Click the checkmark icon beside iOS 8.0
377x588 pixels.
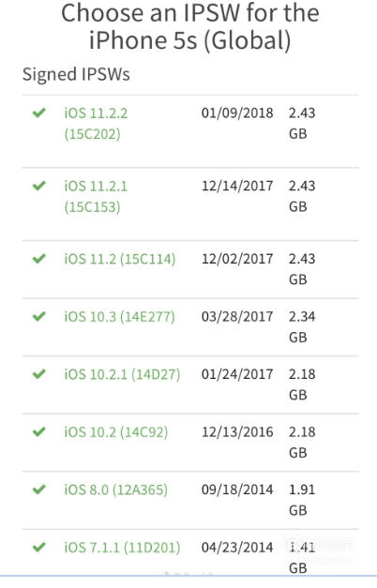[x=39, y=490]
